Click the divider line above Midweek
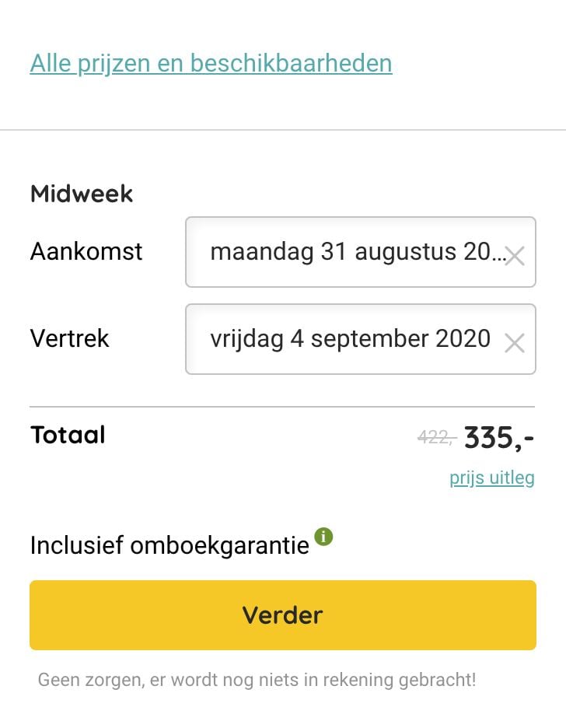 coord(283,130)
